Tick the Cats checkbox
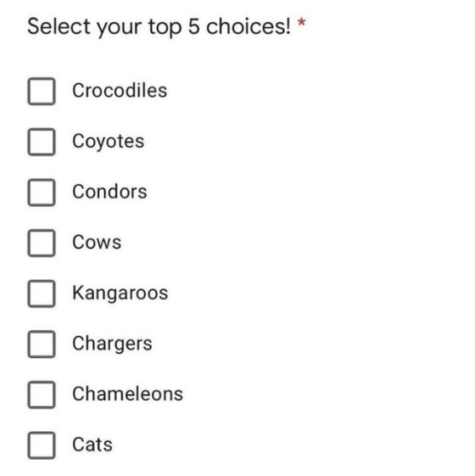Screen dimensions: 475x476 [42, 445]
